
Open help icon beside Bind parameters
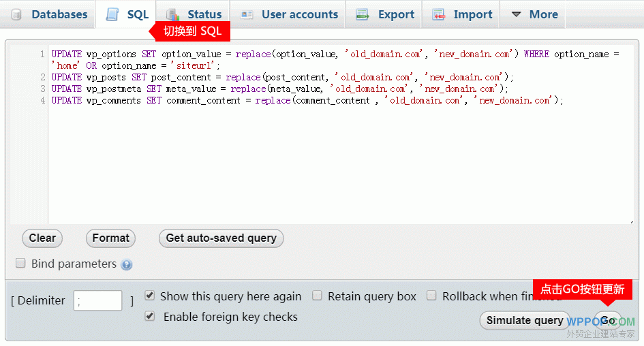pos(127,265)
